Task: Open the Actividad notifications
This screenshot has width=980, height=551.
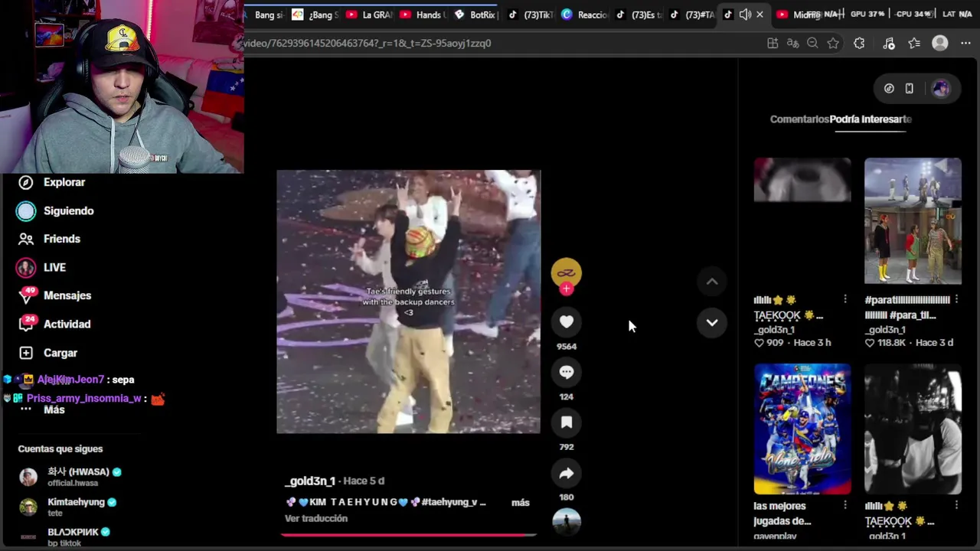Action: (55, 324)
